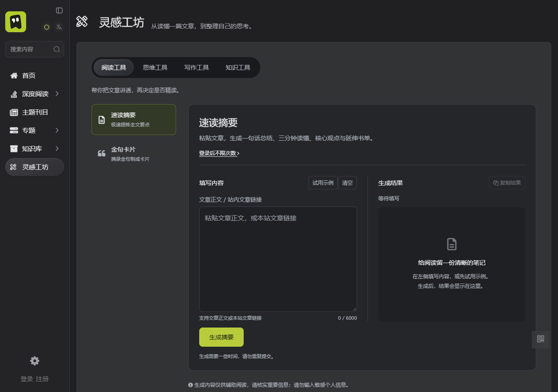558x392 pixels.
Task: Click the 复制结果 button
Action: pos(507,183)
